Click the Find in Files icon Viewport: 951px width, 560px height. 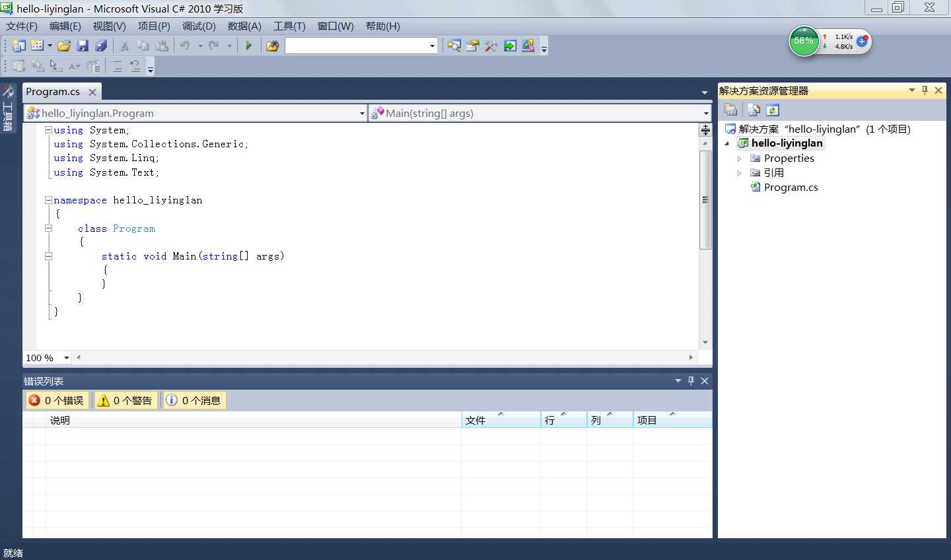(x=272, y=46)
